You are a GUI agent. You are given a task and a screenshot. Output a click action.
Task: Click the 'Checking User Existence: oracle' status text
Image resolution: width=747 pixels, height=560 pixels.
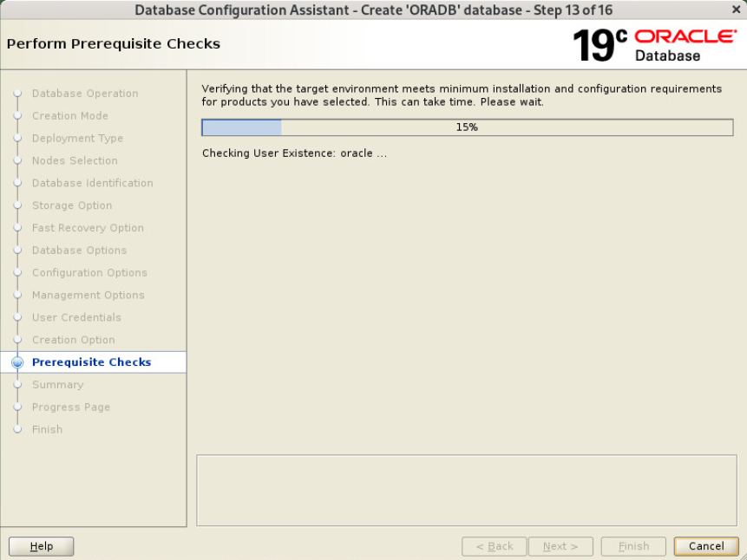294,153
